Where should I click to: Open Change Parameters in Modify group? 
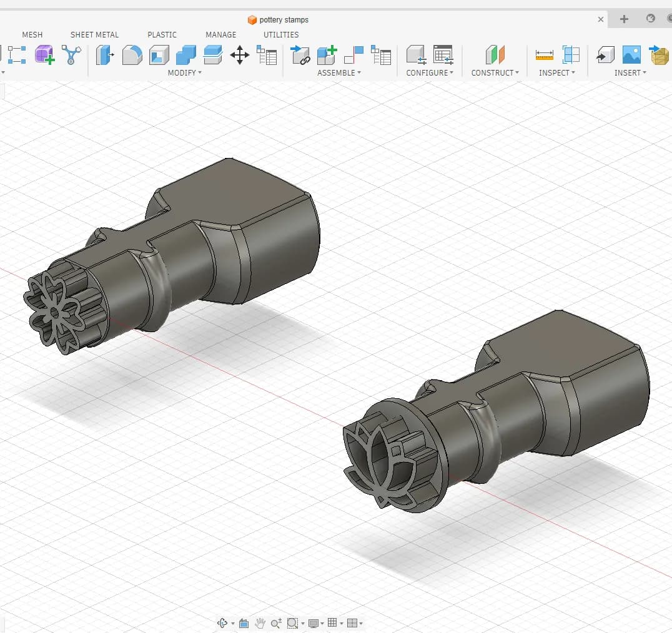pos(267,56)
